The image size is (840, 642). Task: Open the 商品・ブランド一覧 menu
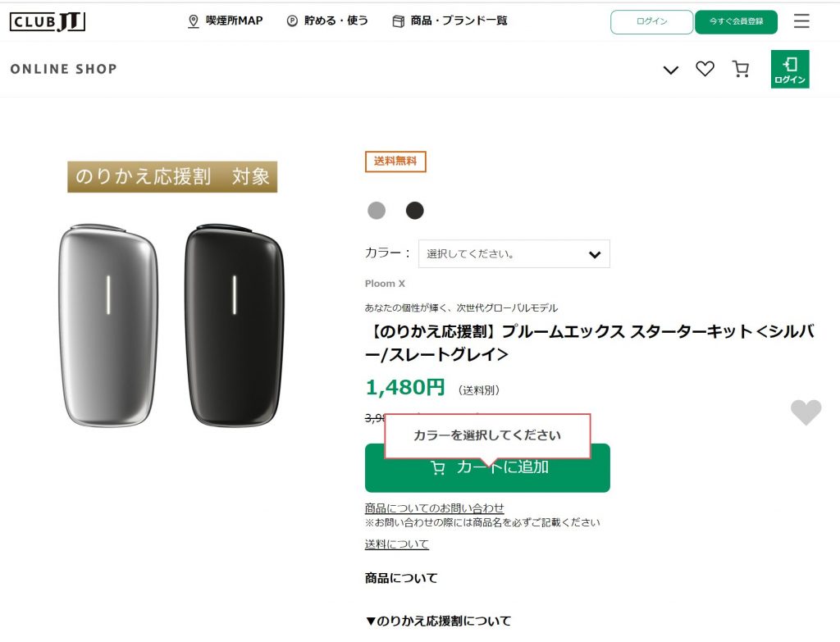459,21
